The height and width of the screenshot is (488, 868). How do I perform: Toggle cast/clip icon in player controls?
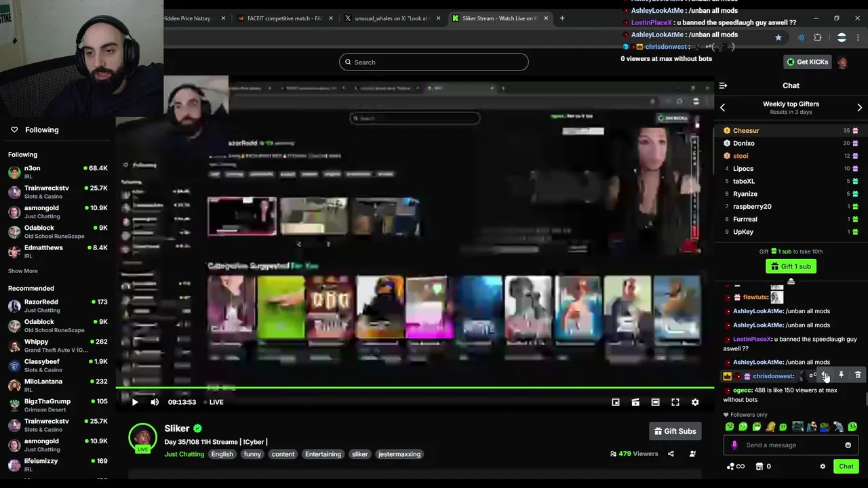point(635,402)
